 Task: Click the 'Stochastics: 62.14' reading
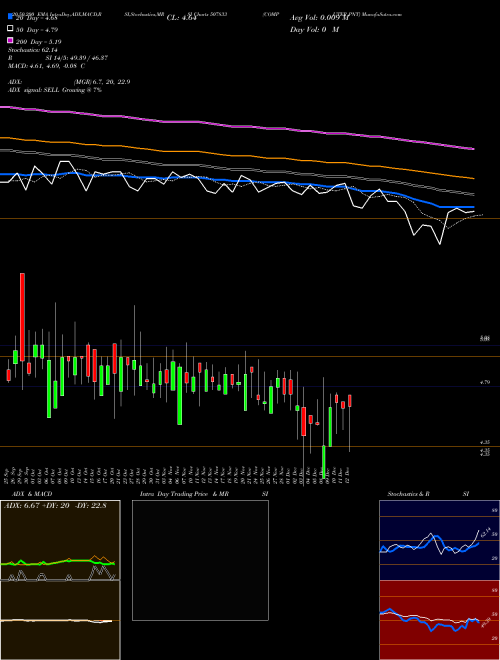(x=32, y=50)
